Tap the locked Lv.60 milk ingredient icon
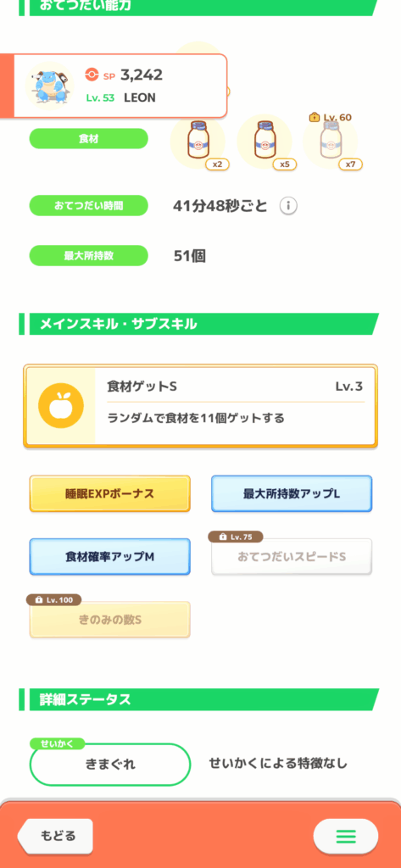401x868 pixels. click(x=331, y=142)
